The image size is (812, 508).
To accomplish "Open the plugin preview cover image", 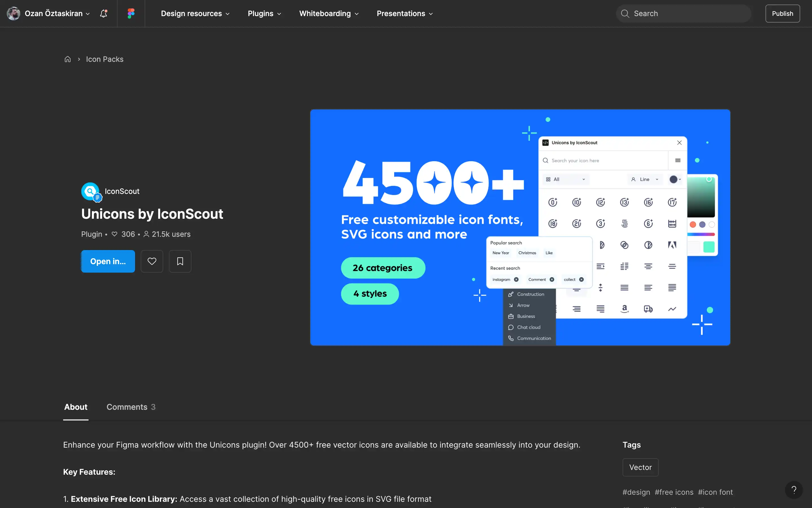I will (x=520, y=227).
